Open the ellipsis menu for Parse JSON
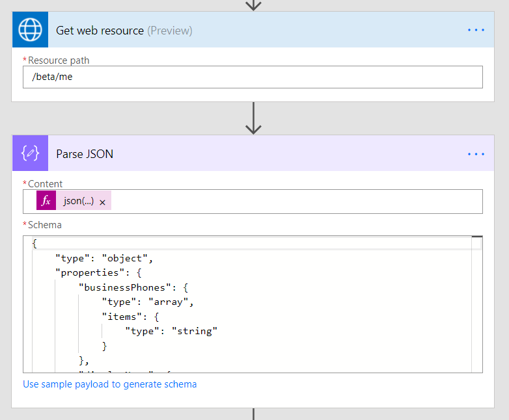This screenshot has height=420, width=509. click(x=476, y=154)
